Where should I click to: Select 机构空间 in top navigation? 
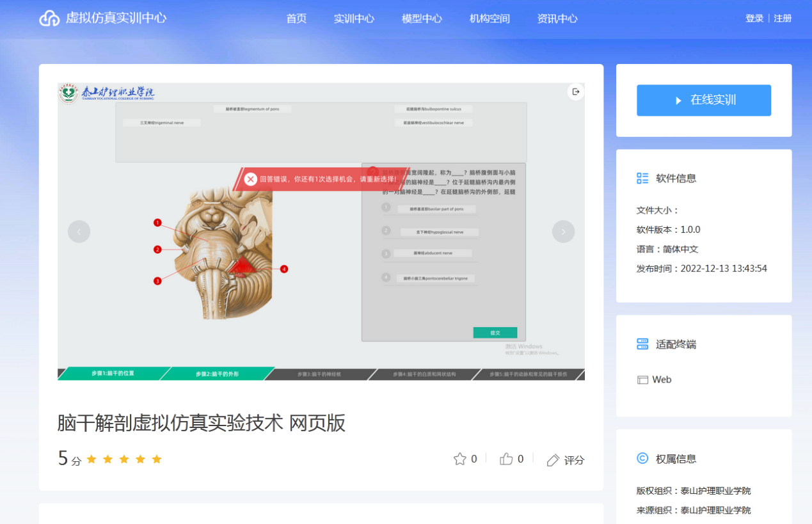point(490,19)
